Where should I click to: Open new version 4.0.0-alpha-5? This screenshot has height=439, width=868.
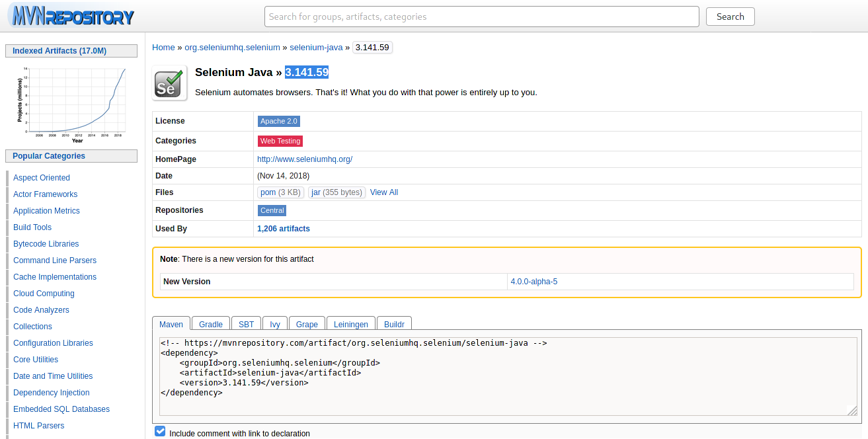click(534, 281)
